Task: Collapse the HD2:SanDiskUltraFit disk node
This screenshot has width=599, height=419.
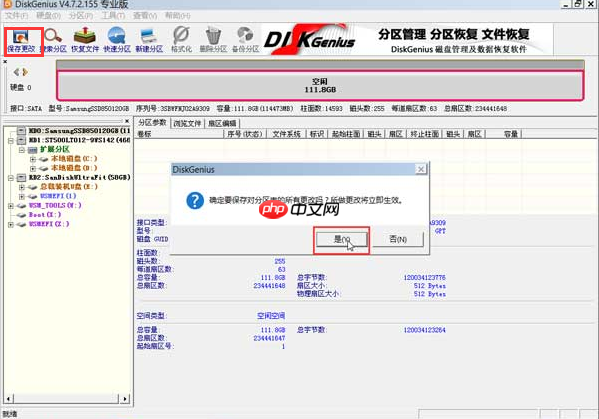Action: click(11, 178)
